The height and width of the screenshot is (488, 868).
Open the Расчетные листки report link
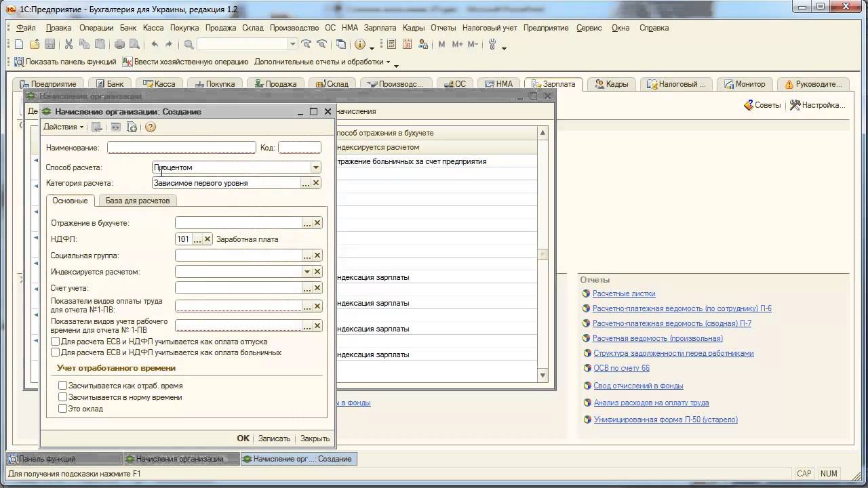pyautogui.click(x=624, y=293)
